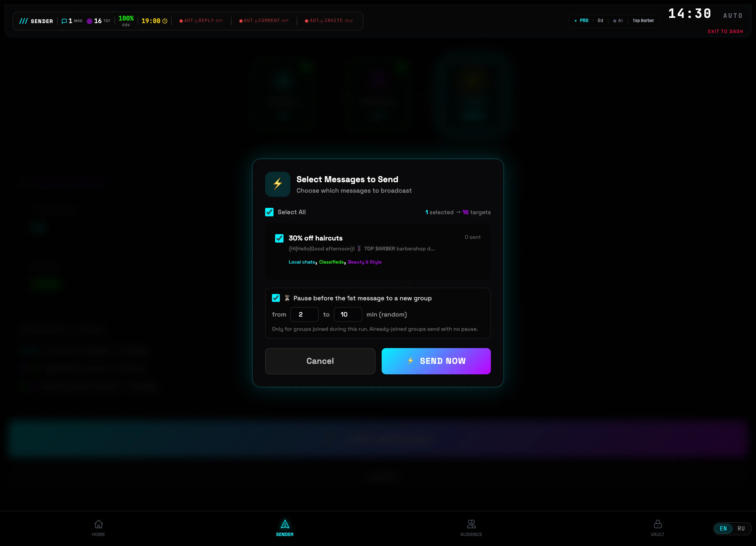Image resolution: width=756 pixels, height=546 pixels.
Task: Click the PRO plan badge
Action: click(581, 21)
